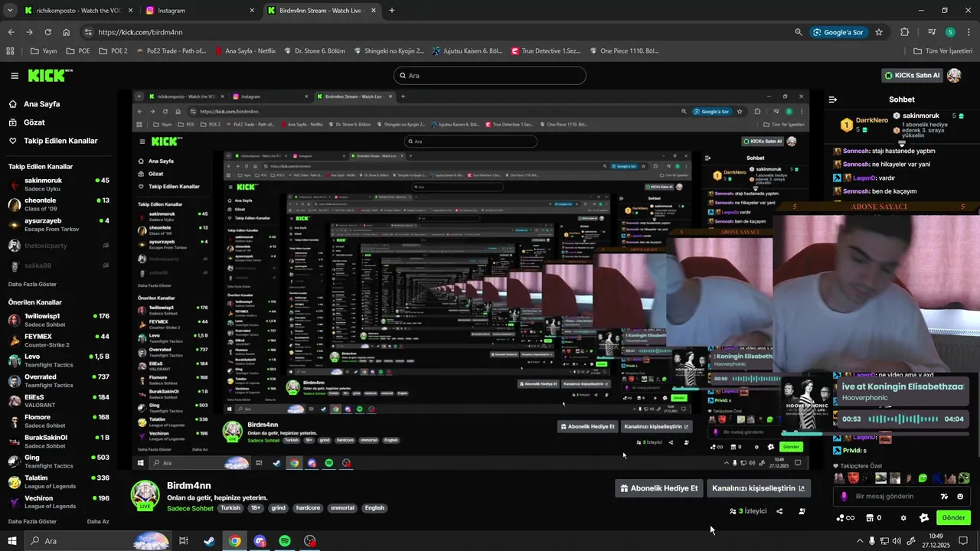Open the emoji smiley picker in chat input
Viewport: 980px width, 551px height.
click(x=961, y=497)
